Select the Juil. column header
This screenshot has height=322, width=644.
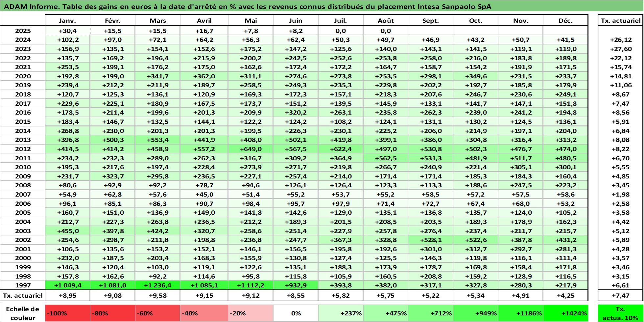pyautogui.click(x=341, y=20)
